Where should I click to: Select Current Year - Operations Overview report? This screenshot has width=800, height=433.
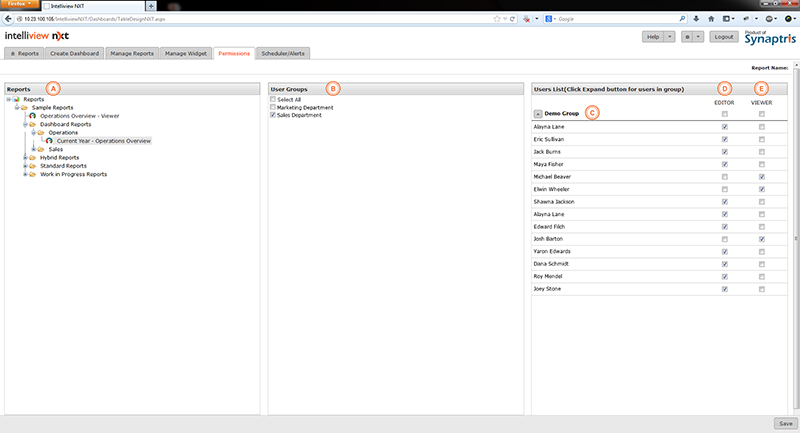click(104, 141)
